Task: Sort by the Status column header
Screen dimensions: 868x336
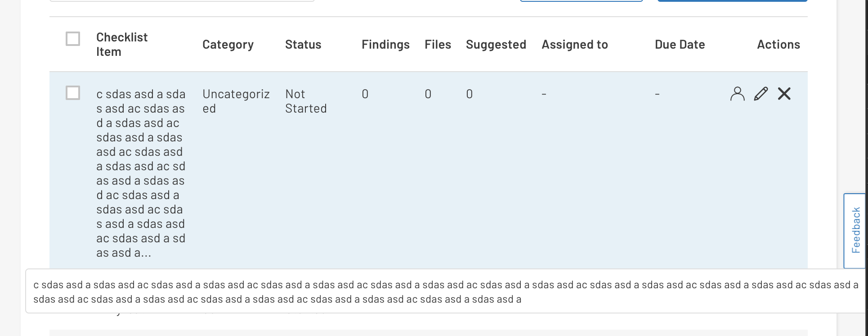Action: [303, 45]
